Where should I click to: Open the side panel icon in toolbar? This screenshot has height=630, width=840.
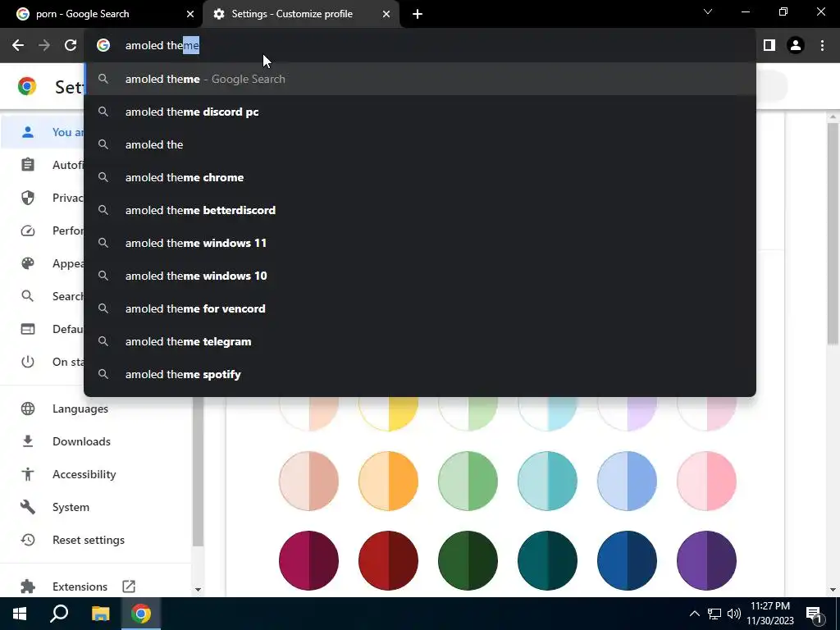tap(769, 46)
